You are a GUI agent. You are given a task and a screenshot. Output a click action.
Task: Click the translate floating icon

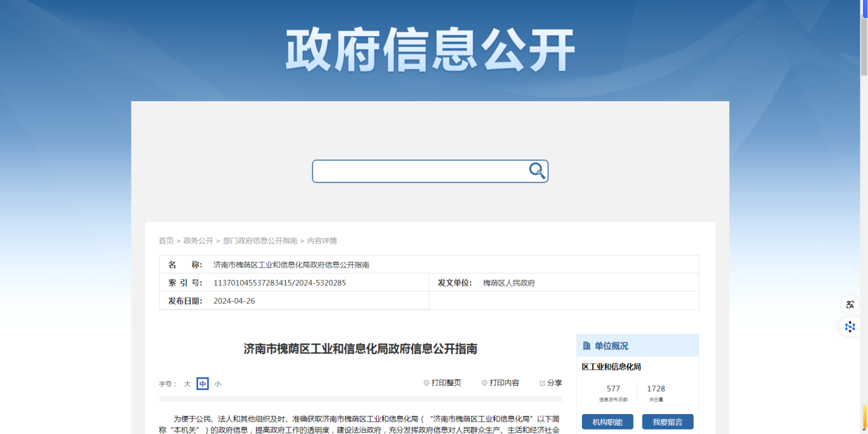[850, 305]
